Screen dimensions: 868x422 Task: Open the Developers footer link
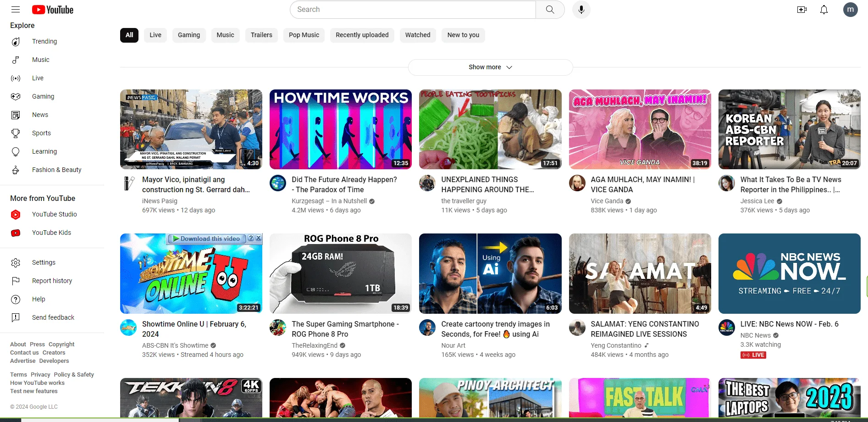54,361
